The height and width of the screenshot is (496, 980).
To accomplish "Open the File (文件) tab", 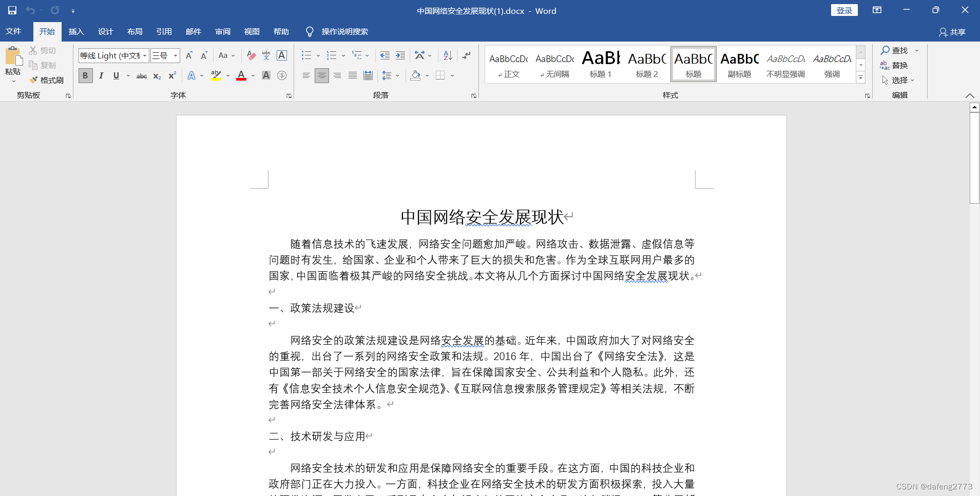I will (13, 31).
